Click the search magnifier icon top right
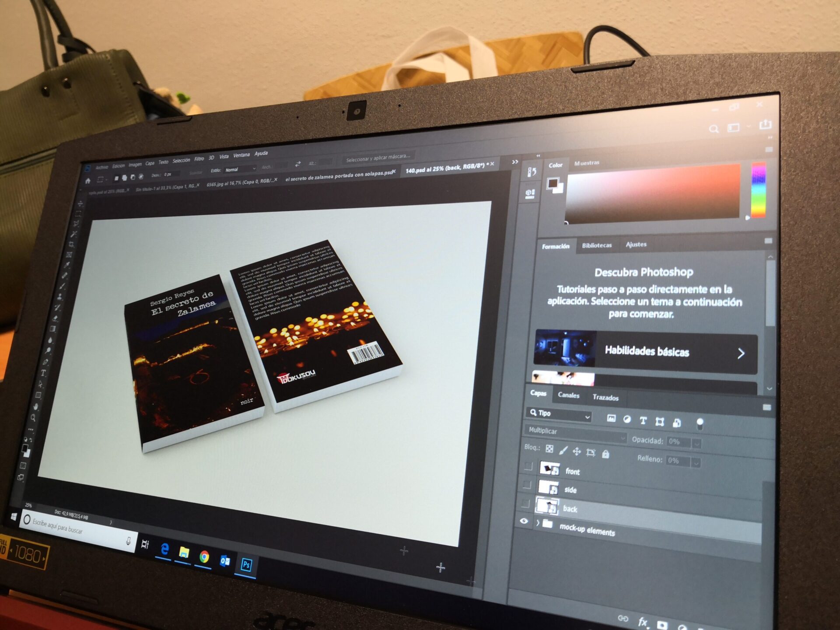This screenshot has width=840, height=630. click(714, 129)
